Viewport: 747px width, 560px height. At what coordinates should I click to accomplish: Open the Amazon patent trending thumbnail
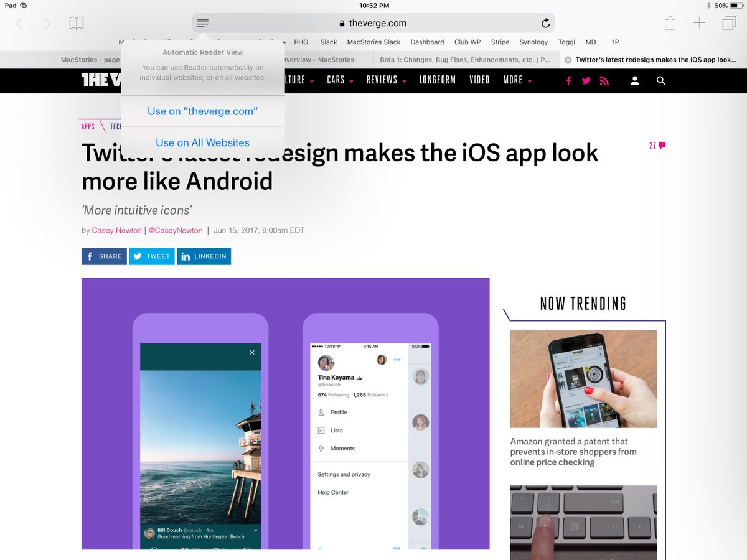[583, 379]
